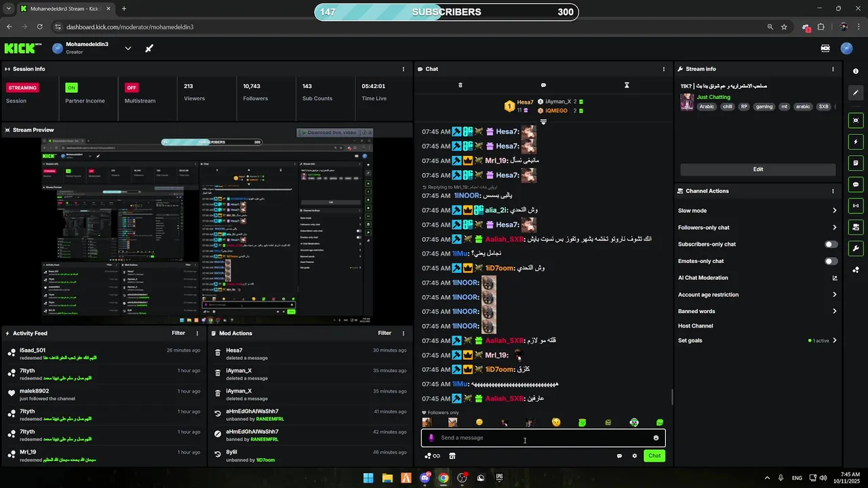Image resolution: width=868 pixels, height=488 pixels.
Task: Click the sword icon beside creator dropdown
Action: [149, 48]
